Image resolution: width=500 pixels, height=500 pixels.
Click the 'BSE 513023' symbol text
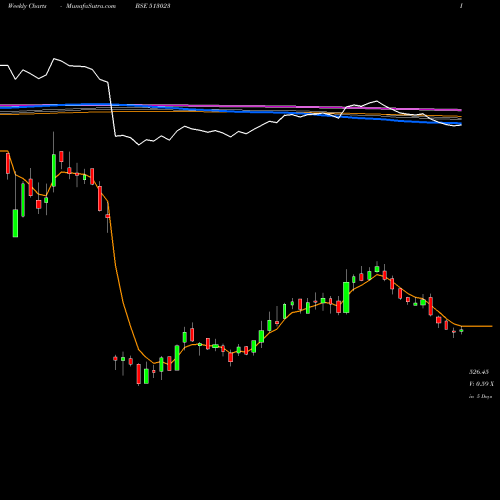[x=153, y=6]
